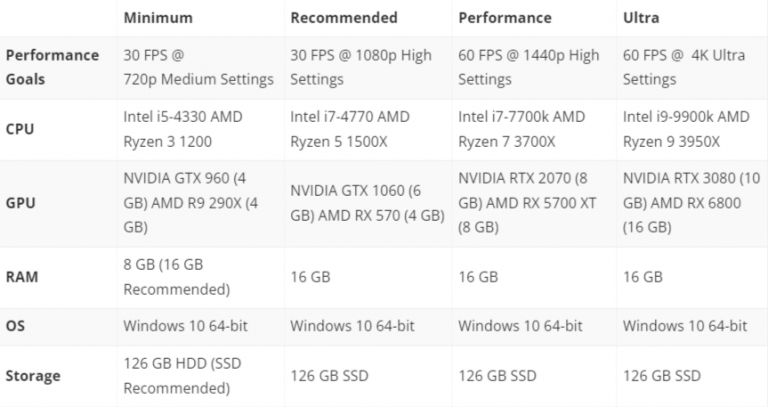Click the CPU row label
This screenshot has width=768, height=407.
[x=20, y=129]
